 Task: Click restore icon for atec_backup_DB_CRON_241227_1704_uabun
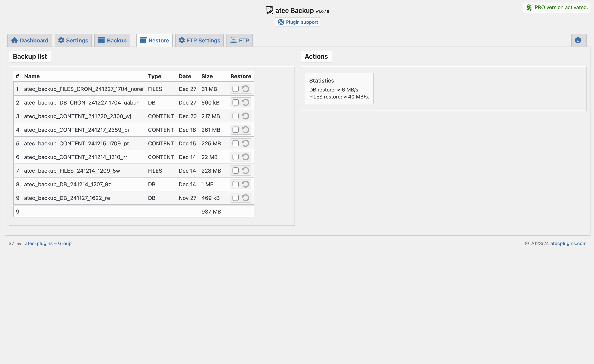click(x=245, y=103)
